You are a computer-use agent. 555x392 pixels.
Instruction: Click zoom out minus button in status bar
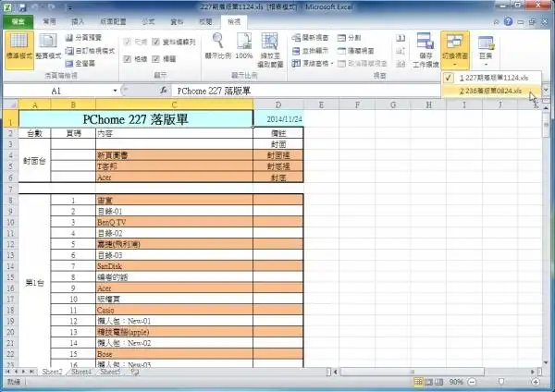472,382
